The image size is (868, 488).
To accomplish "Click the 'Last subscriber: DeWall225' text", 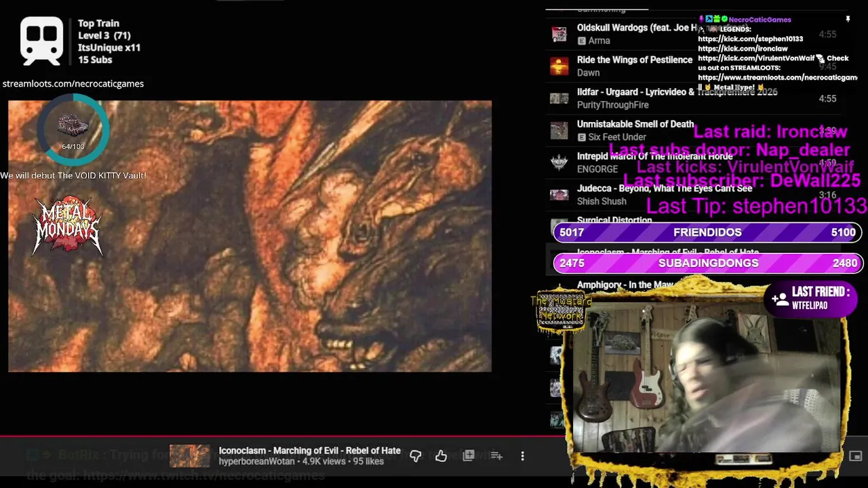I will click(x=742, y=180).
